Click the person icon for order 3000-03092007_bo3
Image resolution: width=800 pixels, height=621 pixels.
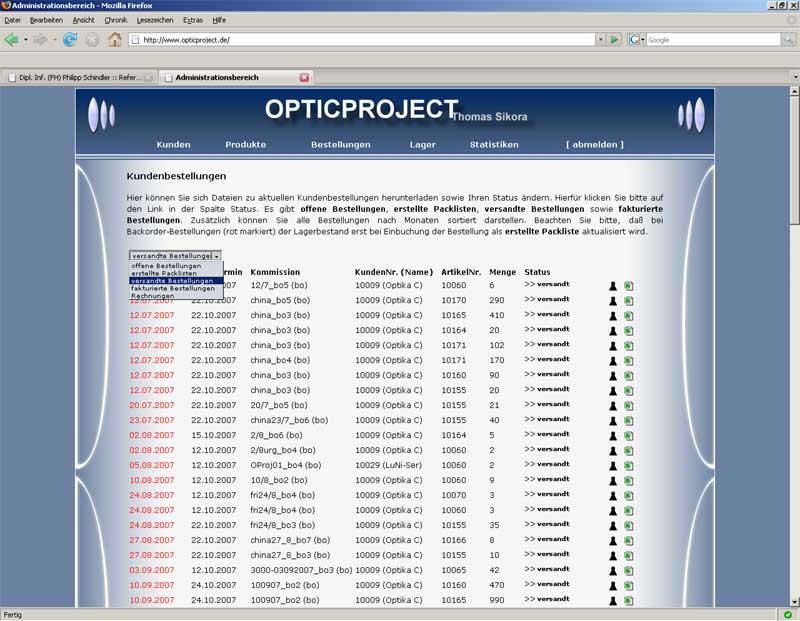coord(613,571)
